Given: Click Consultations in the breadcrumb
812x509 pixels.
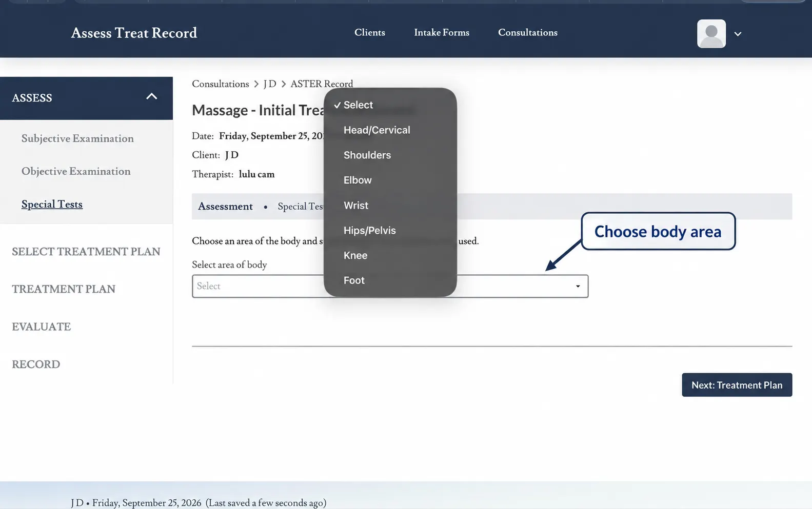Looking at the screenshot, I should pyautogui.click(x=221, y=84).
